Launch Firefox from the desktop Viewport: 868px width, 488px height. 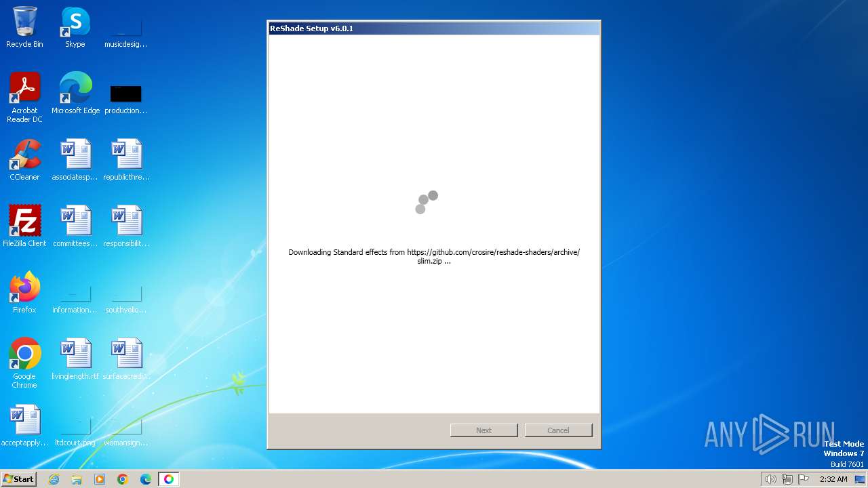24,293
